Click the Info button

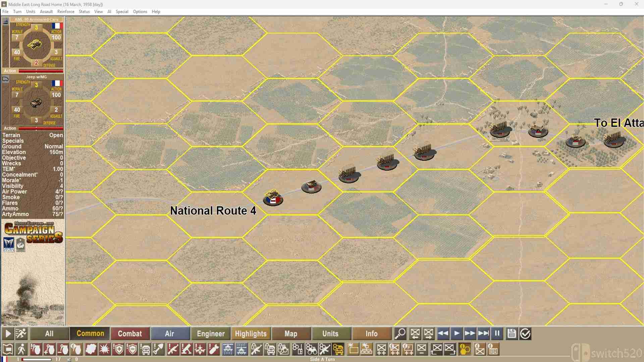[371, 334]
